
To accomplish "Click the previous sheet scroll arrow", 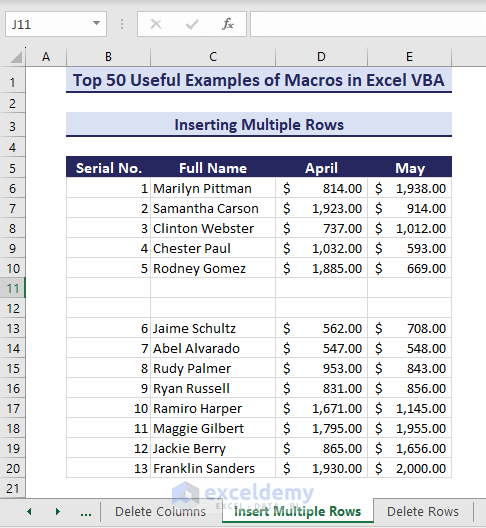I will pos(29,512).
